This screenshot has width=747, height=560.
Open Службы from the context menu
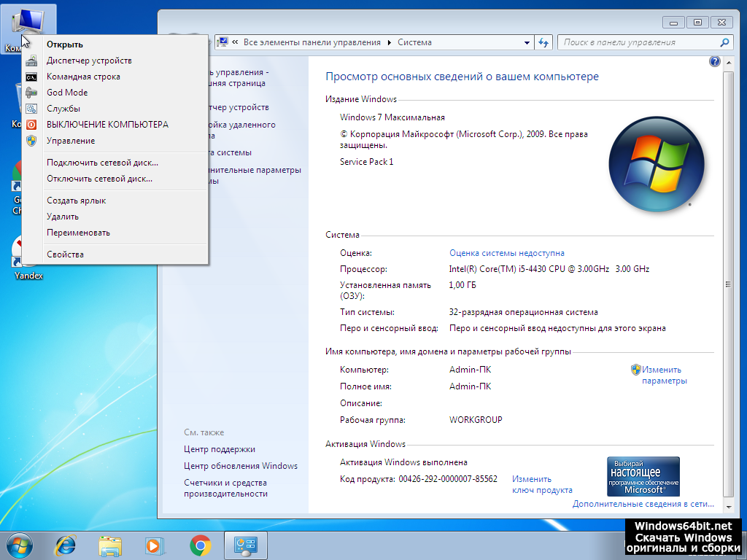click(x=63, y=109)
